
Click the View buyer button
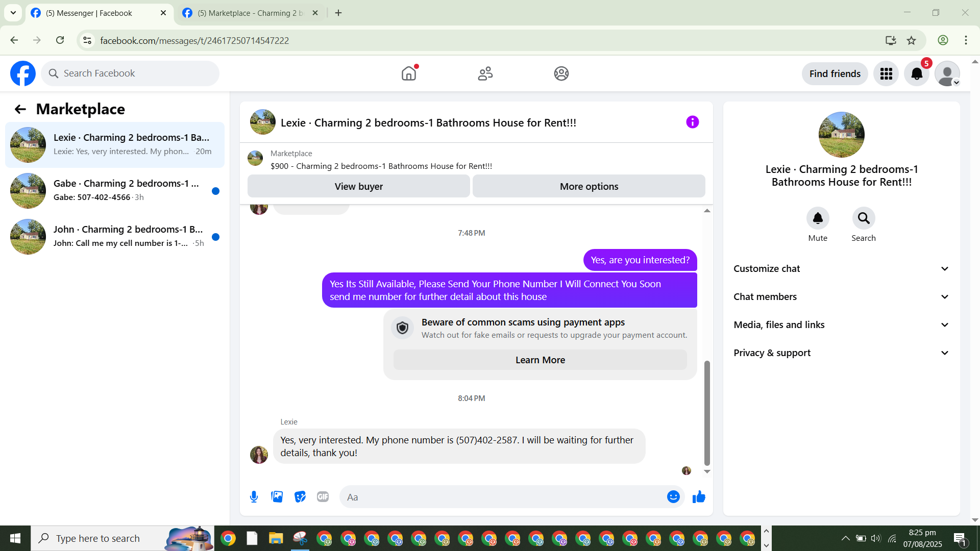coord(359,187)
